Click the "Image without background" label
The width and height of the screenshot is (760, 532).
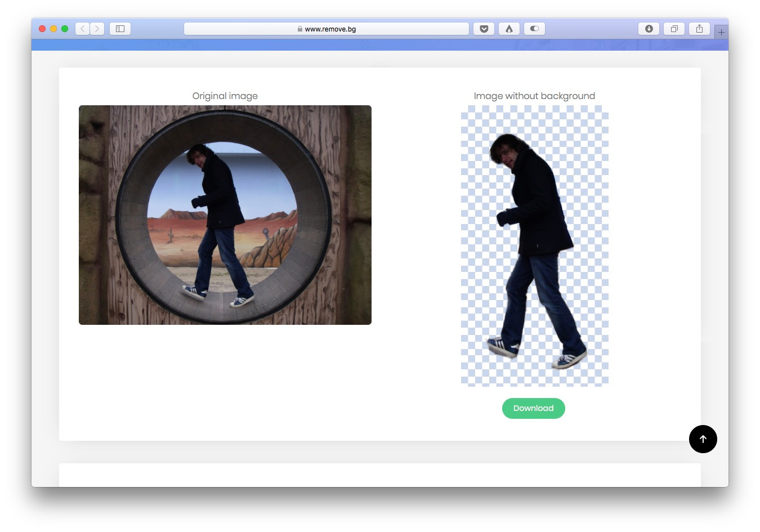[x=534, y=96]
